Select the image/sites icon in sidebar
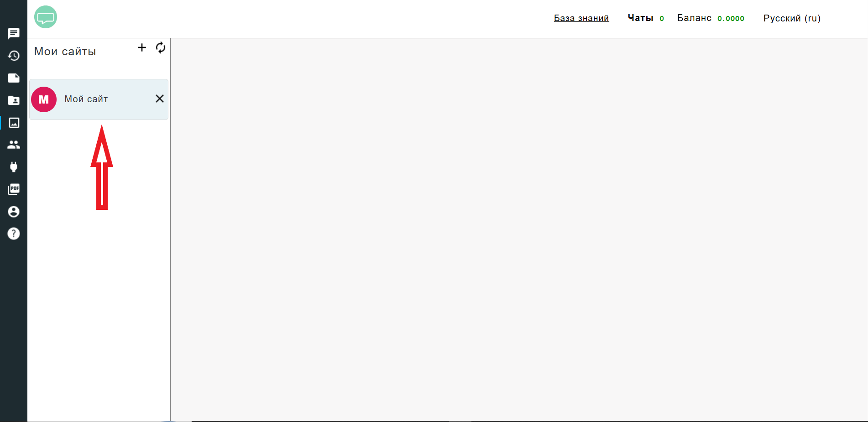868x422 pixels. [x=14, y=123]
